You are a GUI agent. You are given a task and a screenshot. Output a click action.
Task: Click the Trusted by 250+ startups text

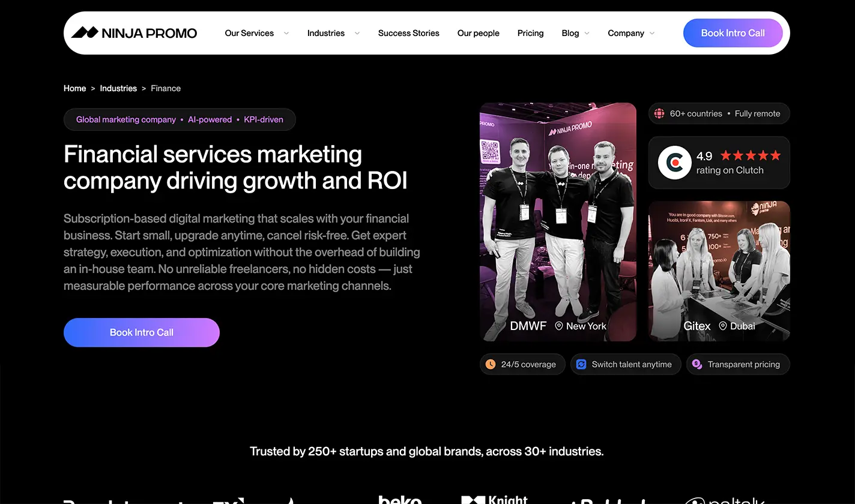pos(427,451)
